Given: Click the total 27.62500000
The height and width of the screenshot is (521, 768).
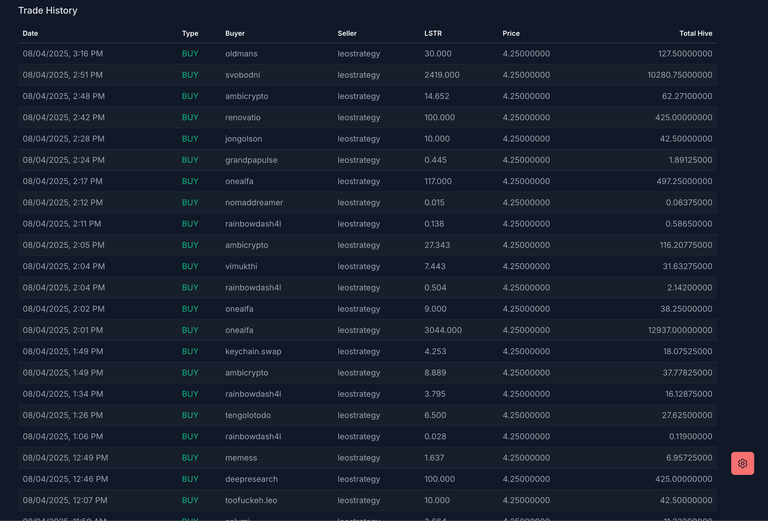Looking at the screenshot, I should [x=687, y=415].
